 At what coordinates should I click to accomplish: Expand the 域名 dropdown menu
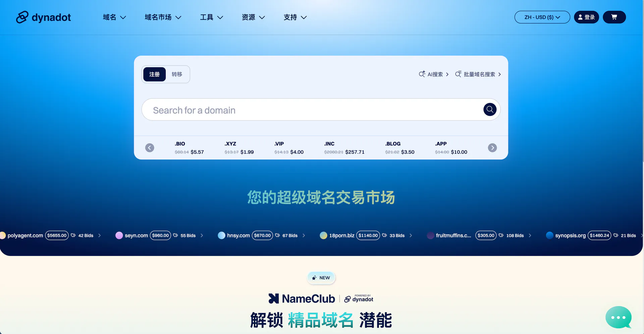(114, 17)
